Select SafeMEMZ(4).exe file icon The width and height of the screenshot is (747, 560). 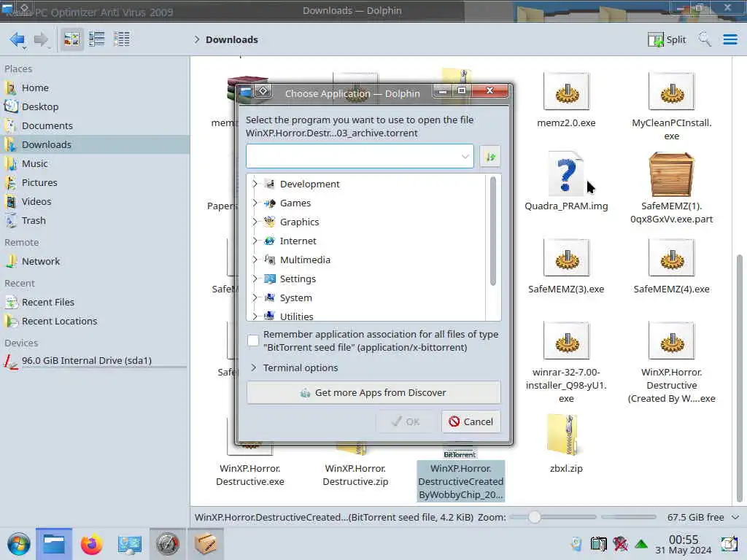pyautogui.click(x=671, y=257)
